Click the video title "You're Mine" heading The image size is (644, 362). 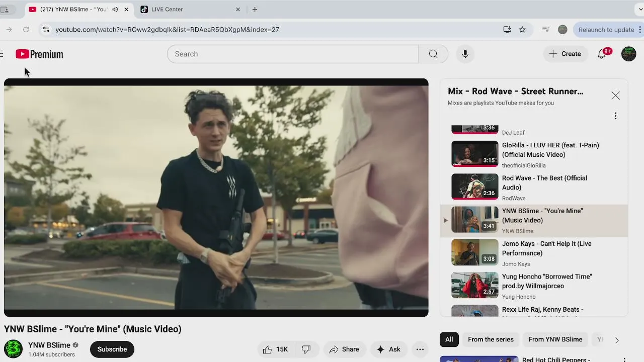[93, 329]
